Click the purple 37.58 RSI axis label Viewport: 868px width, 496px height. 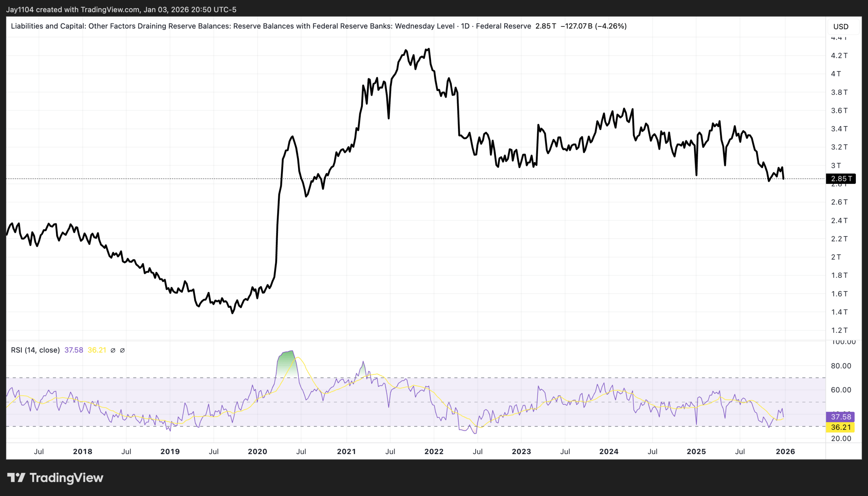(x=841, y=417)
